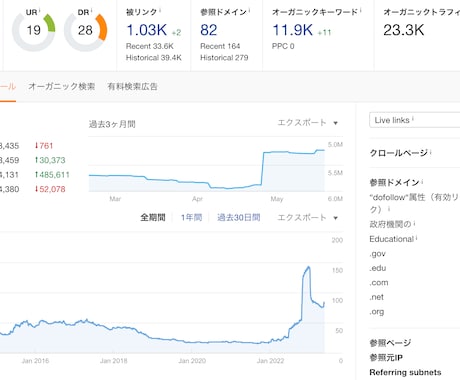Switch to the 有料検索広告 tab

click(x=132, y=86)
